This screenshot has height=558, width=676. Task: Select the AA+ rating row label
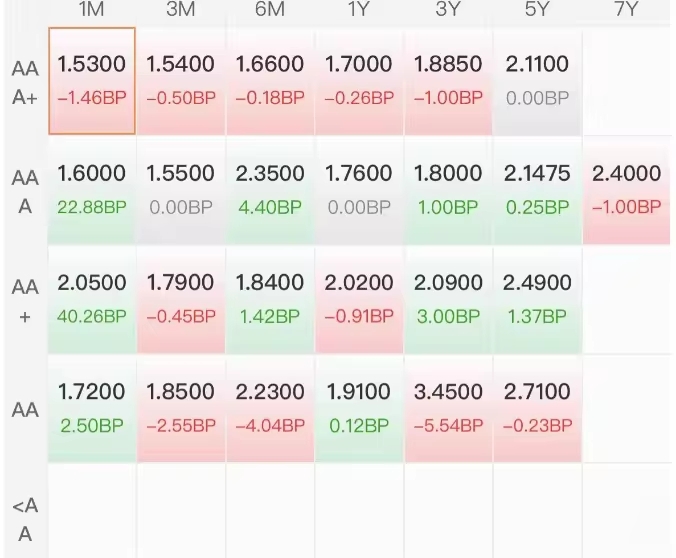click(25, 301)
